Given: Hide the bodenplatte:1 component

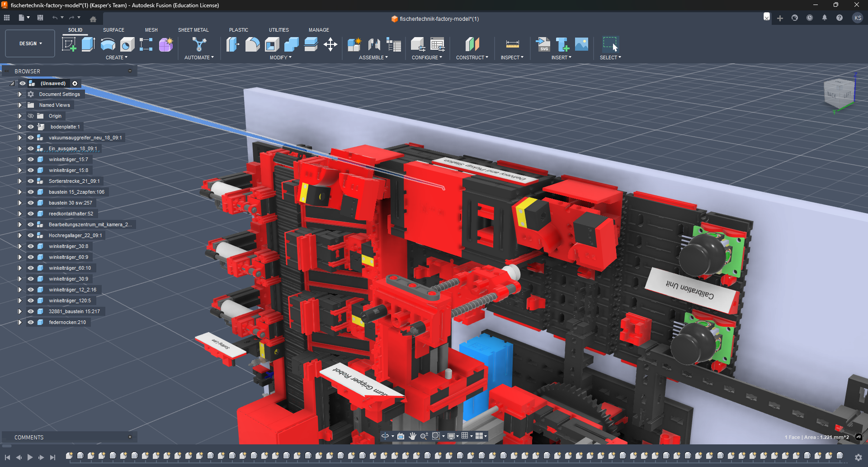Looking at the screenshot, I should [30, 127].
